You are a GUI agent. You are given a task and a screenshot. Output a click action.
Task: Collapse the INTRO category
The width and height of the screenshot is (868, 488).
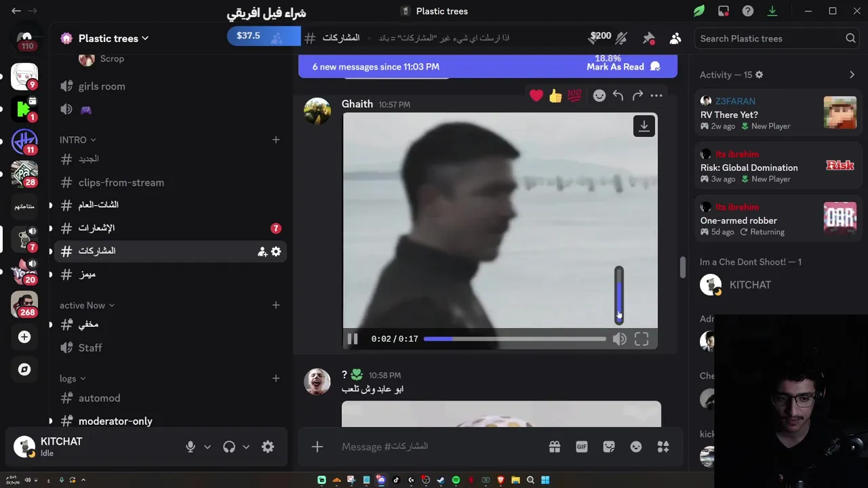pos(77,140)
